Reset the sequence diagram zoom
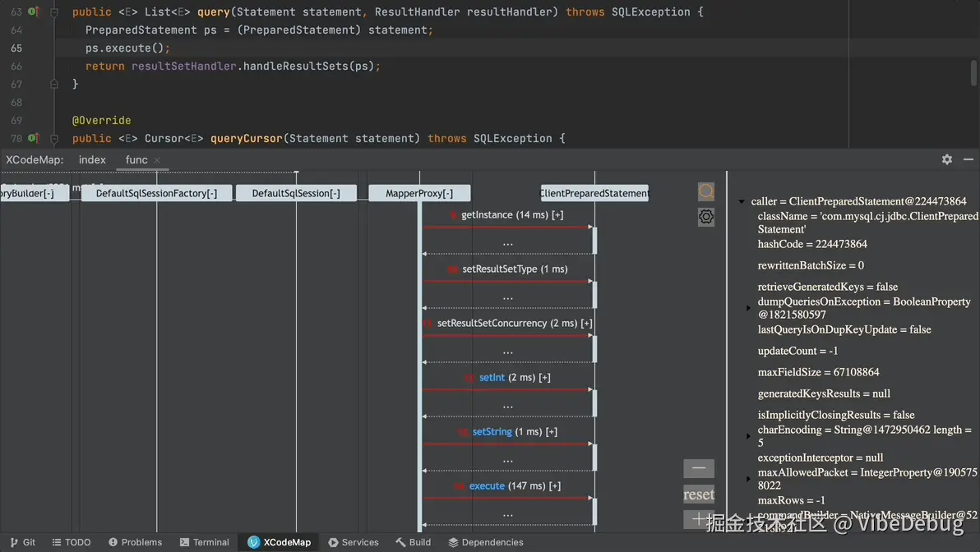This screenshot has height=552, width=980. [x=699, y=494]
